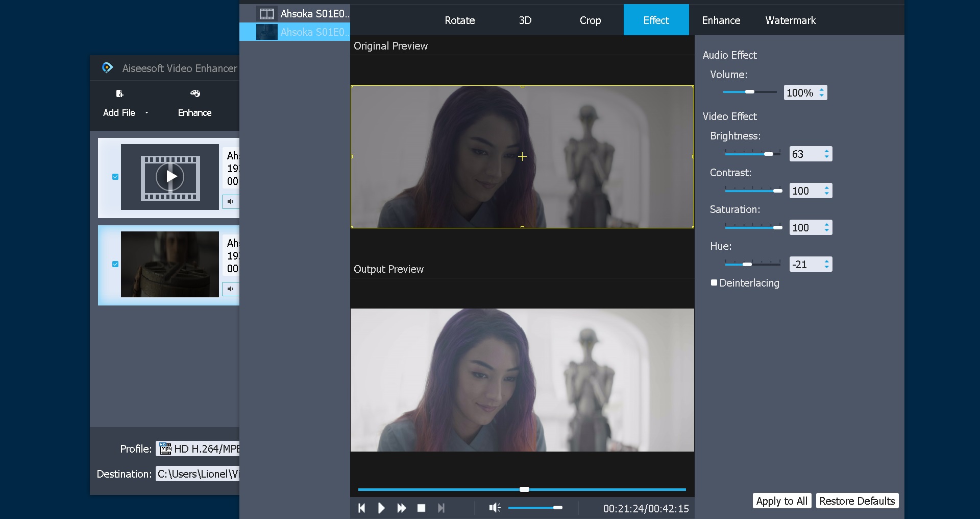The height and width of the screenshot is (519, 980).
Task: Click the second video thumbnail
Action: coord(170,264)
